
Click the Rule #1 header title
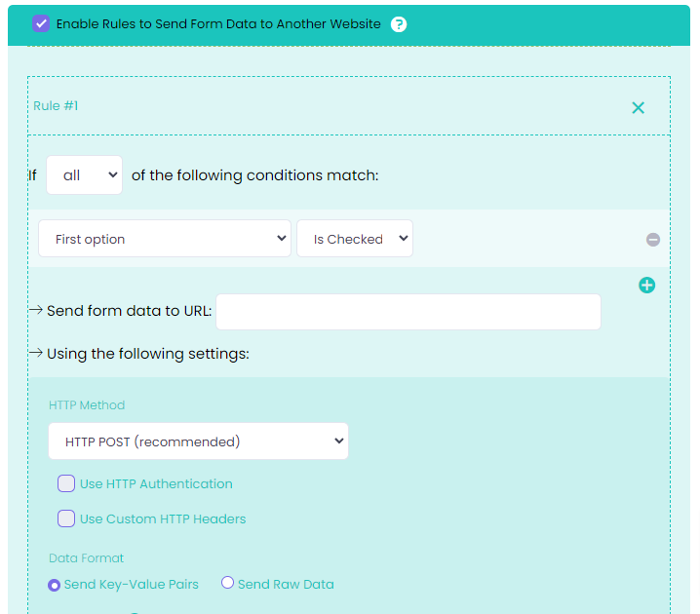coord(56,105)
